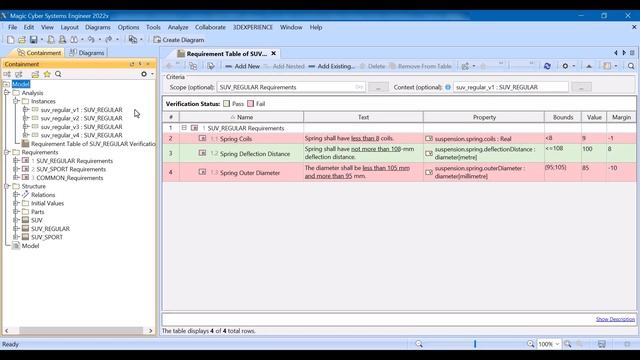Open the 3DEXPERIENCE menu
The height and width of the screenshot is (360, 640).
coord(253,27)
